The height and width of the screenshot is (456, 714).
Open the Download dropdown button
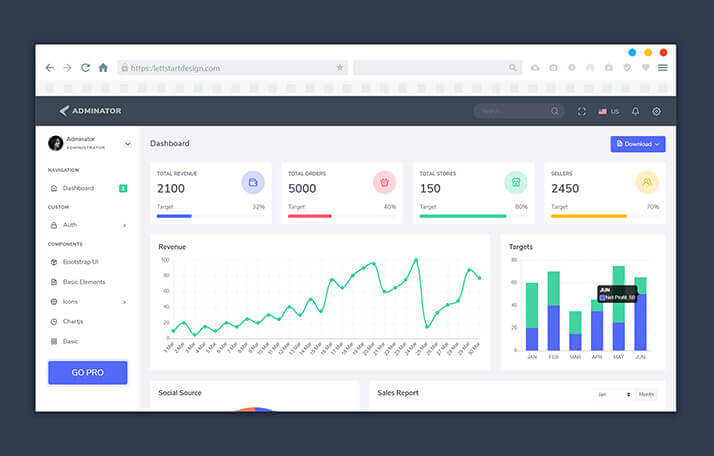pos(638,144)
